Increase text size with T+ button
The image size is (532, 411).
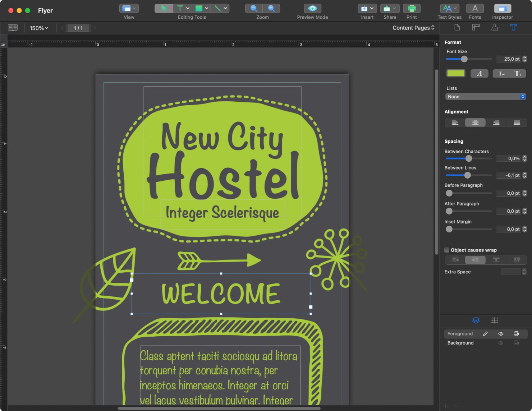coord(518,73)
